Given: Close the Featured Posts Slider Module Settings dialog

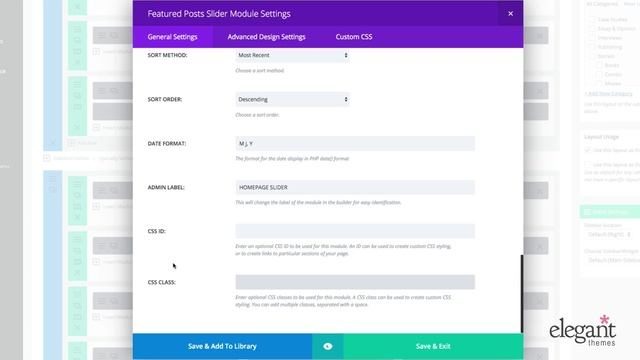Looking at the screenshot, I should coord(510,13).
